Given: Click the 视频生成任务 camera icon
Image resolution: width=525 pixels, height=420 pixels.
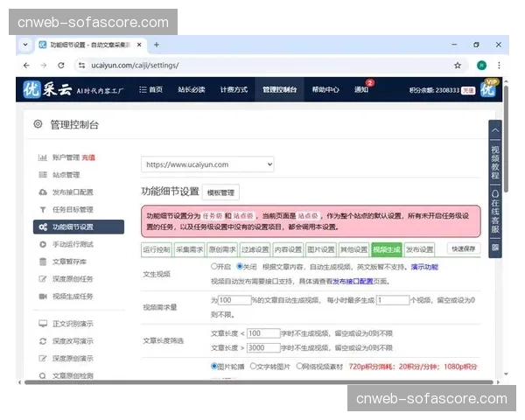Looking at the screenshot, I should [x=43, y=297].
